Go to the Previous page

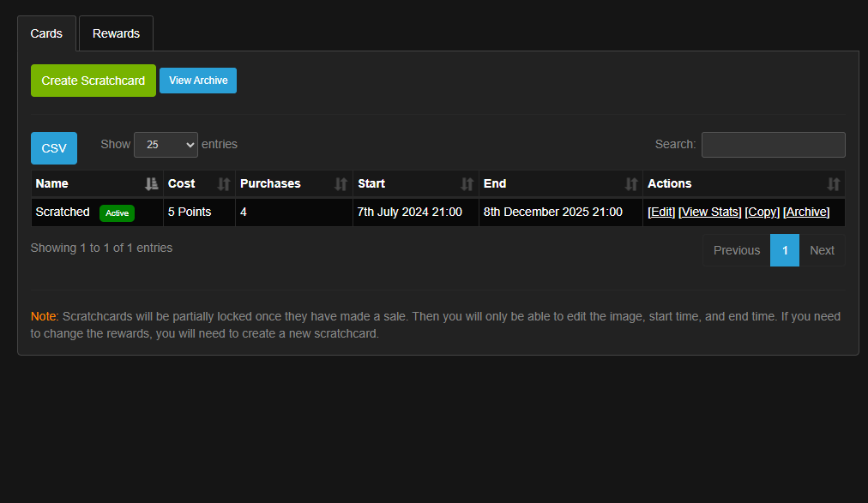tap(736, 250)
